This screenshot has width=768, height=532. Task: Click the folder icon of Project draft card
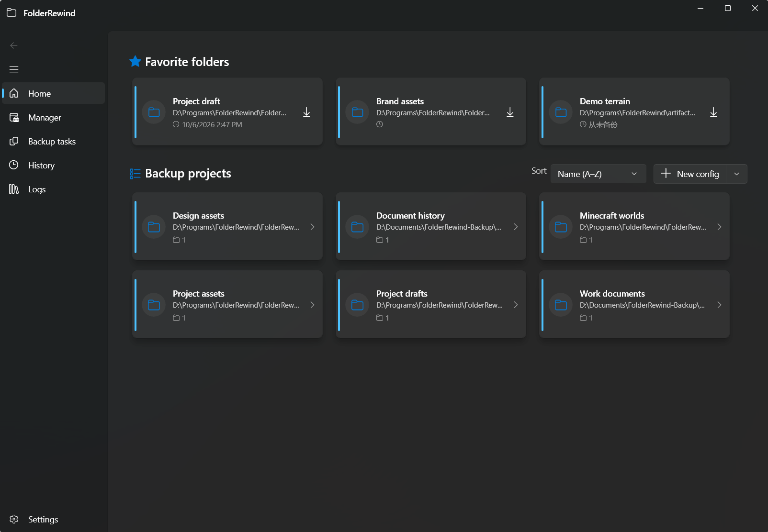point(154,112)
